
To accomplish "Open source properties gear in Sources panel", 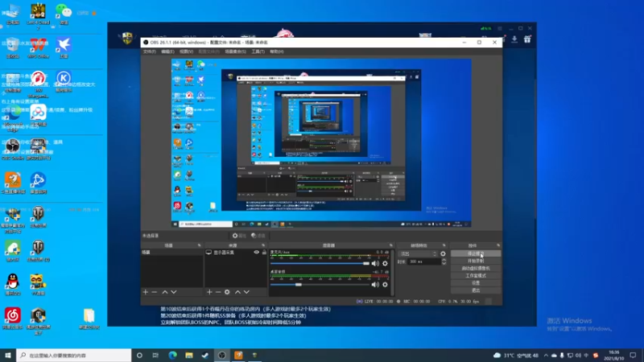I will pyautogui.click(x=227, y=292).
